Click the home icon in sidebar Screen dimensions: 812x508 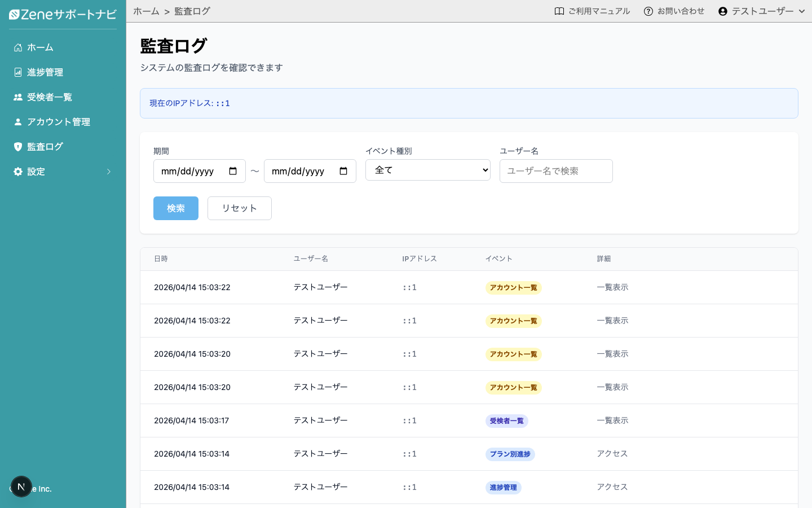tap(18, 47)
